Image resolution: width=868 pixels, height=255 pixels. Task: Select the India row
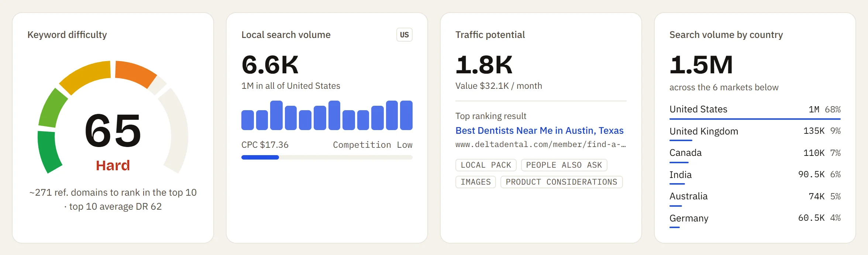pos(755,177)
